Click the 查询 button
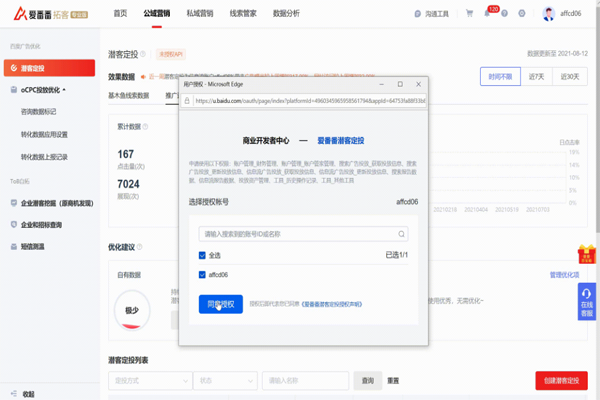The image size is (600, 400). (x=368, y=380)
